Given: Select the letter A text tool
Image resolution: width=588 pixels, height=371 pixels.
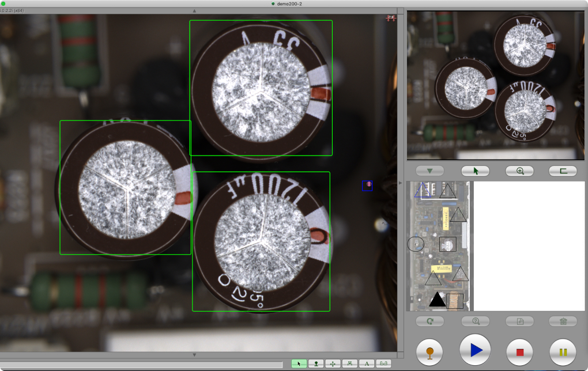Looking at the screenshot, I should pyautogui.click(x=367, y=364).
